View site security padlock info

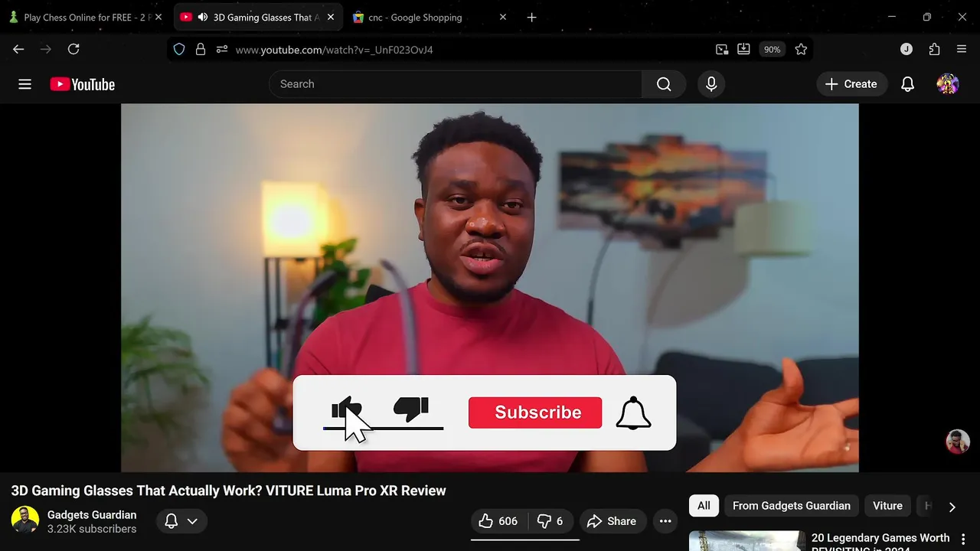click(x=201, y=49)
